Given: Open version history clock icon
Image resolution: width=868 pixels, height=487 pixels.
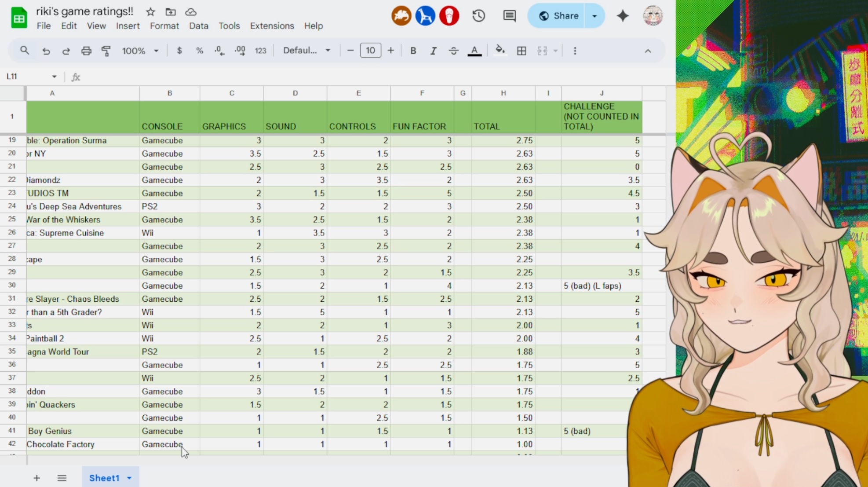Looking at the screenshot, I should (478, 16).
